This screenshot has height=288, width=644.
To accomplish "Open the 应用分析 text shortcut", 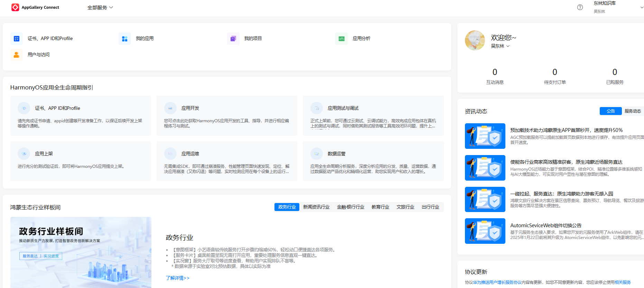I will 361,39.
